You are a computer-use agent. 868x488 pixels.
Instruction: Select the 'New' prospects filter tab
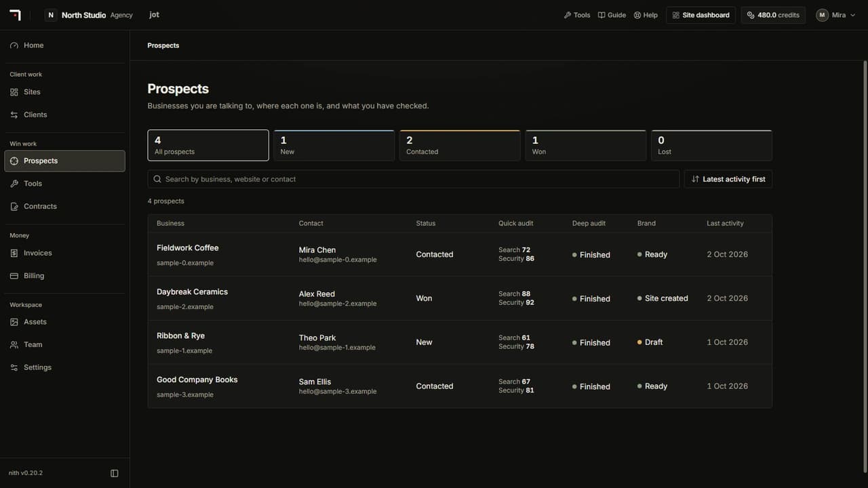(x=334, y=145)
